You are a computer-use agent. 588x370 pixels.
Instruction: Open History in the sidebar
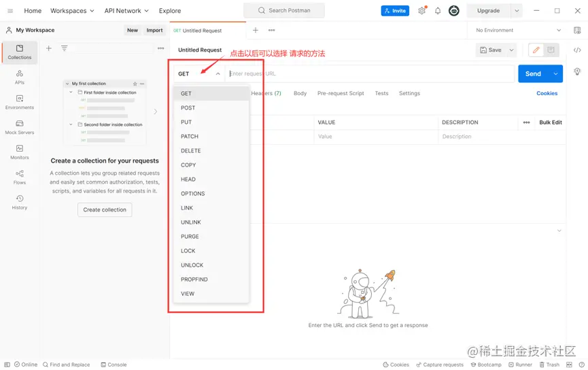click(x=20, y=202)
